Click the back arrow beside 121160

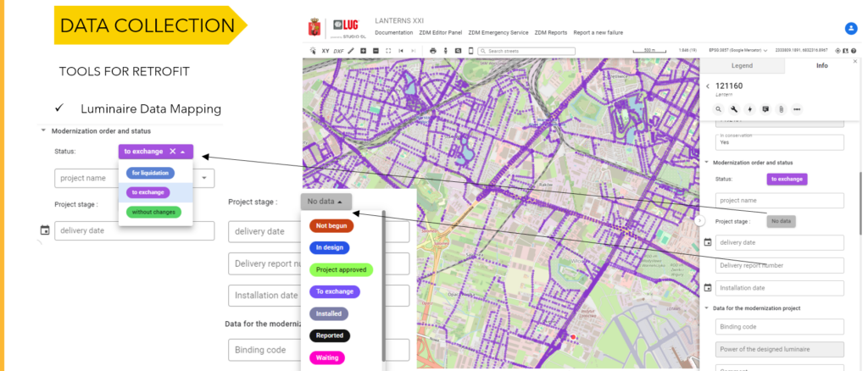pos(707,86)
